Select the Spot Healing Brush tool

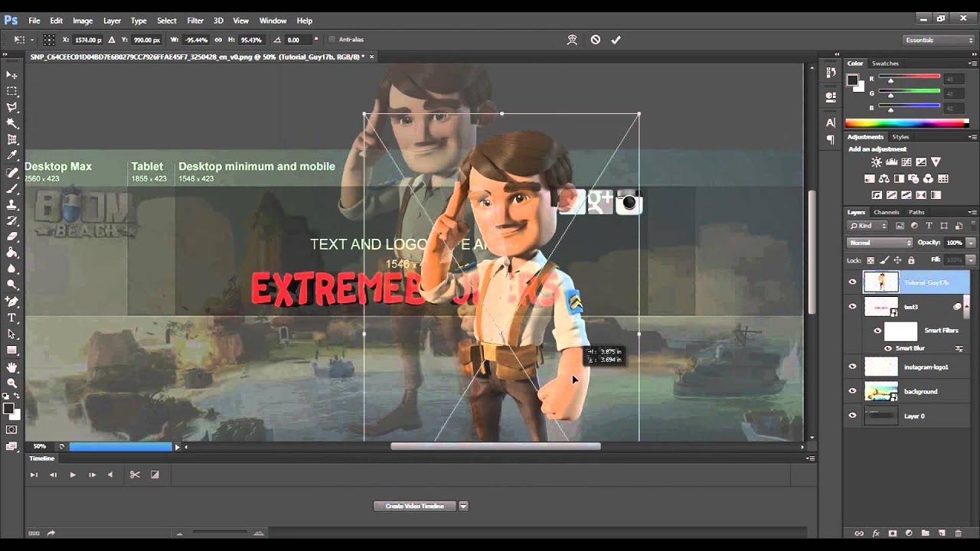[11, 172]
